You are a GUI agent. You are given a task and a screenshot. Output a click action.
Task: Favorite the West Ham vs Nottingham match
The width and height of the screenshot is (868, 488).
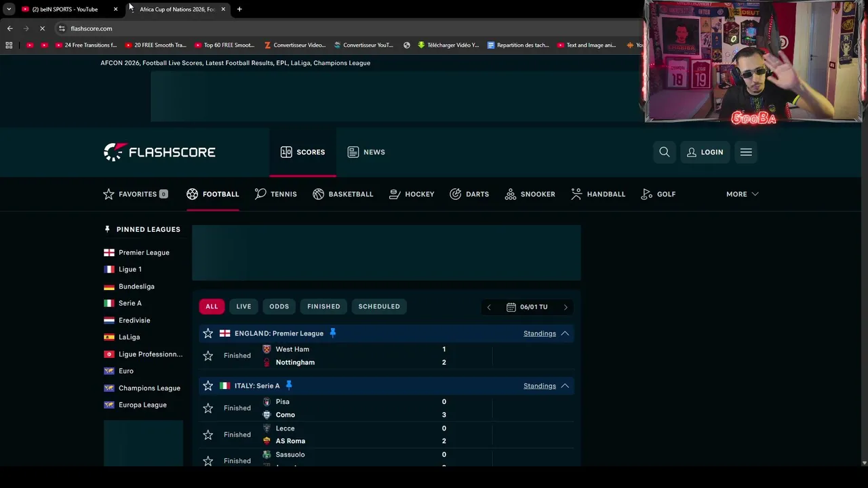(x=208, y=356)
